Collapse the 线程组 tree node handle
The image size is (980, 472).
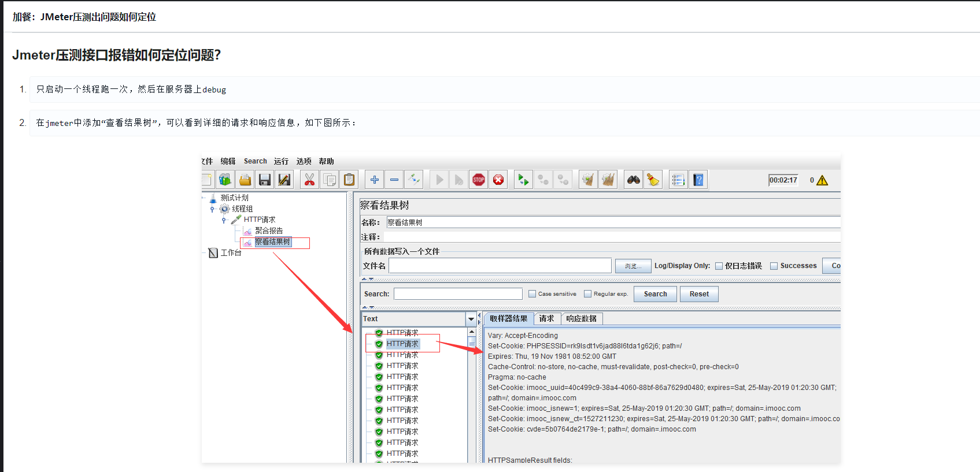(212, 209)
